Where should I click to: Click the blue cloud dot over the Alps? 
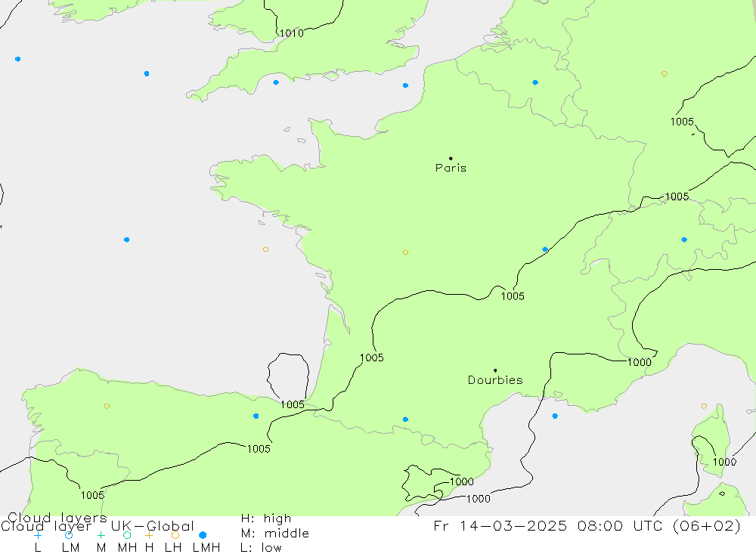point(684,240)
